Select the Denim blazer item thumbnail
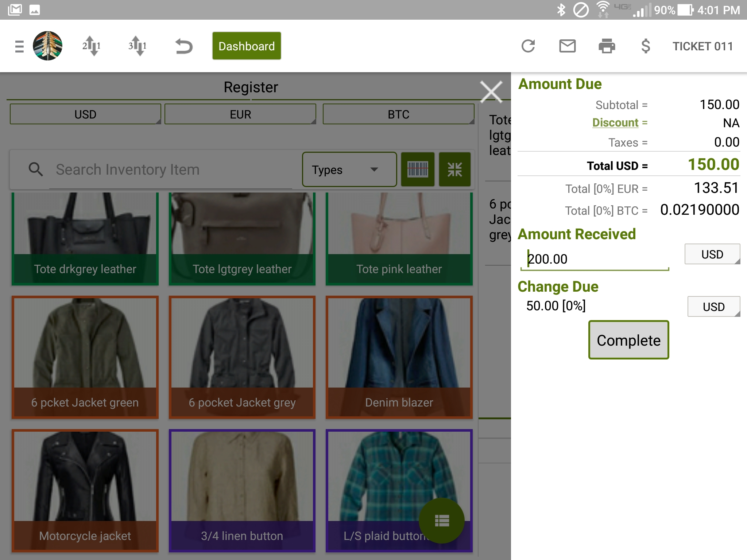Screen dimensions: 747x560 coord(399,357)
